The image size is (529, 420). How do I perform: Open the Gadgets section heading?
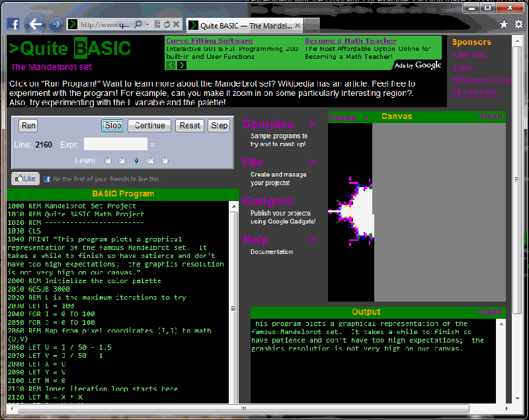[267, 201]
